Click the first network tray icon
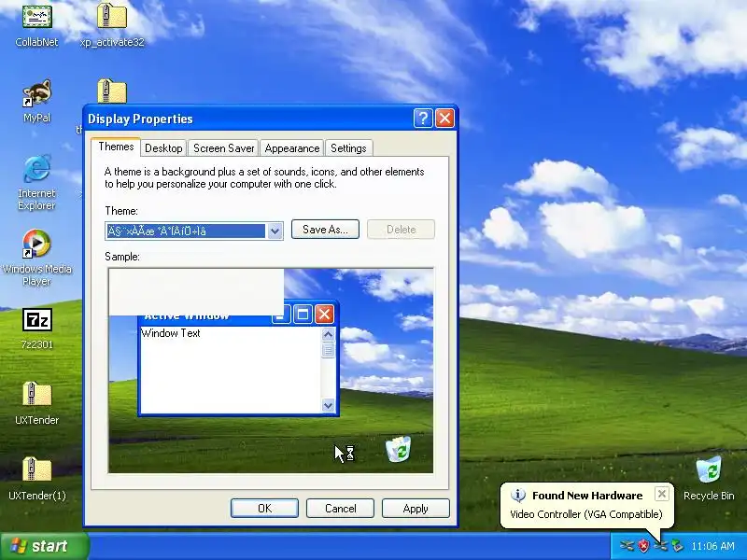 click(627, 546)
